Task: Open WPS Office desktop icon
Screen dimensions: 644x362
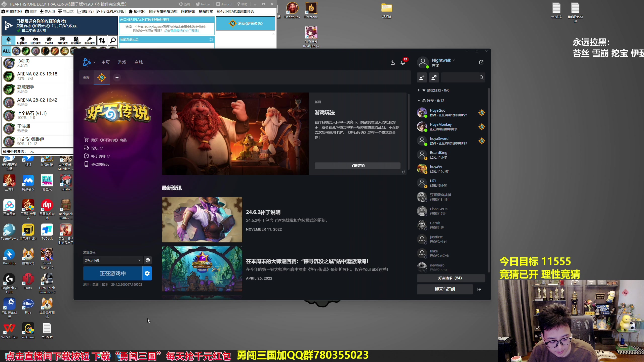Action: [x=9, y=331]
